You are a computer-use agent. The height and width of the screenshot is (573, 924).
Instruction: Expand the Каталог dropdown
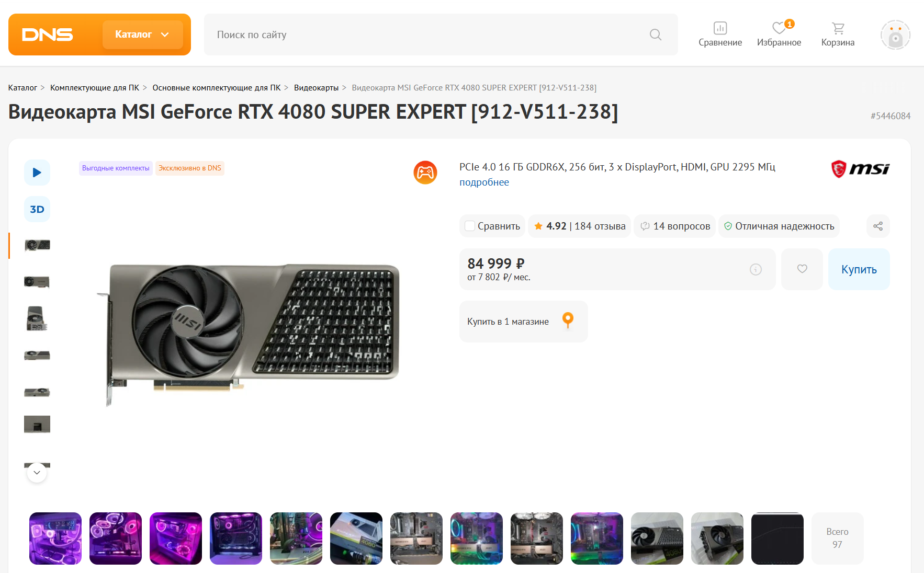click(x=142, y=35)
